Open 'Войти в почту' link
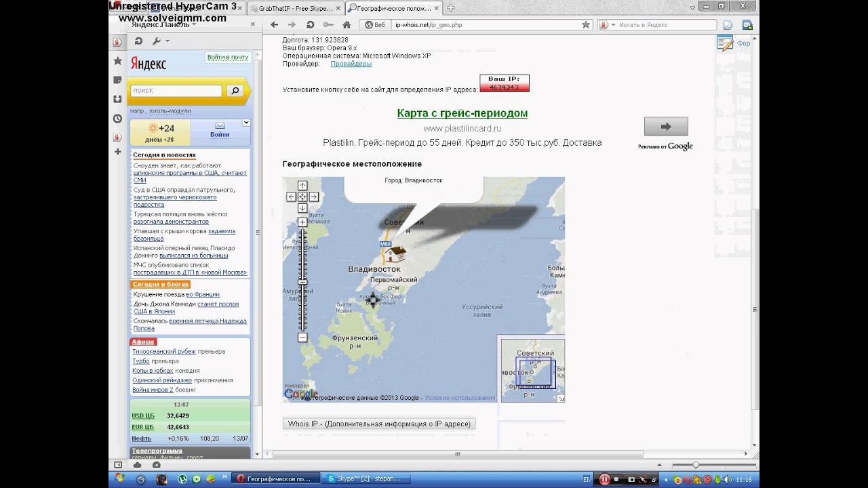This screenshot has height=488, width=868. 228,58
